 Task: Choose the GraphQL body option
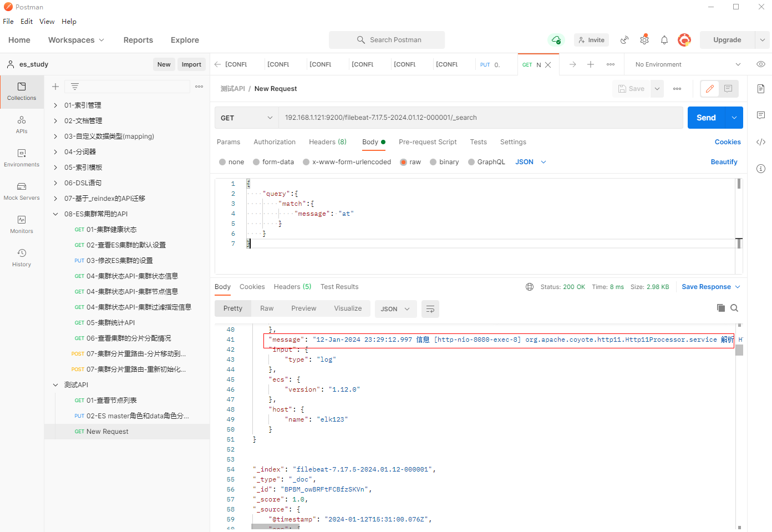click(471, 162)
